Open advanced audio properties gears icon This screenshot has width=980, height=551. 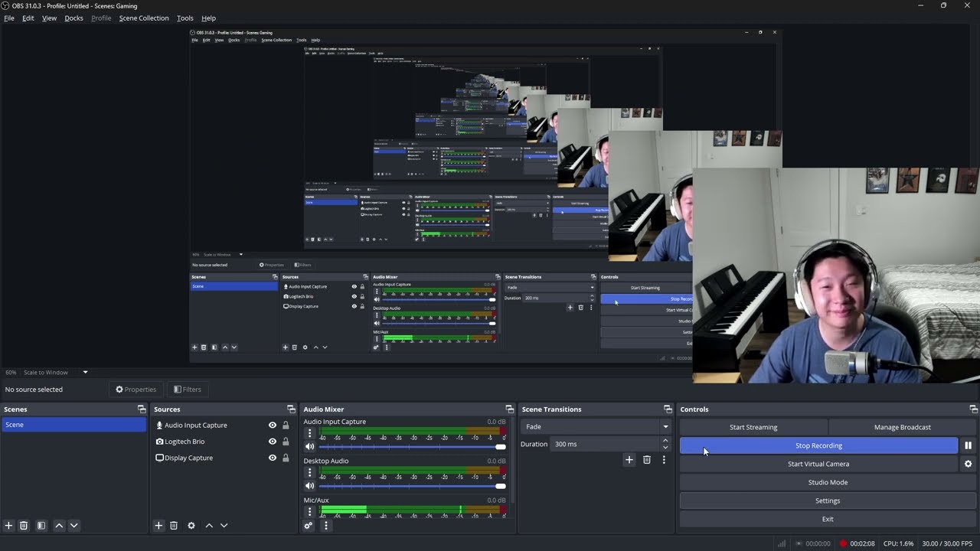(309, 526)
